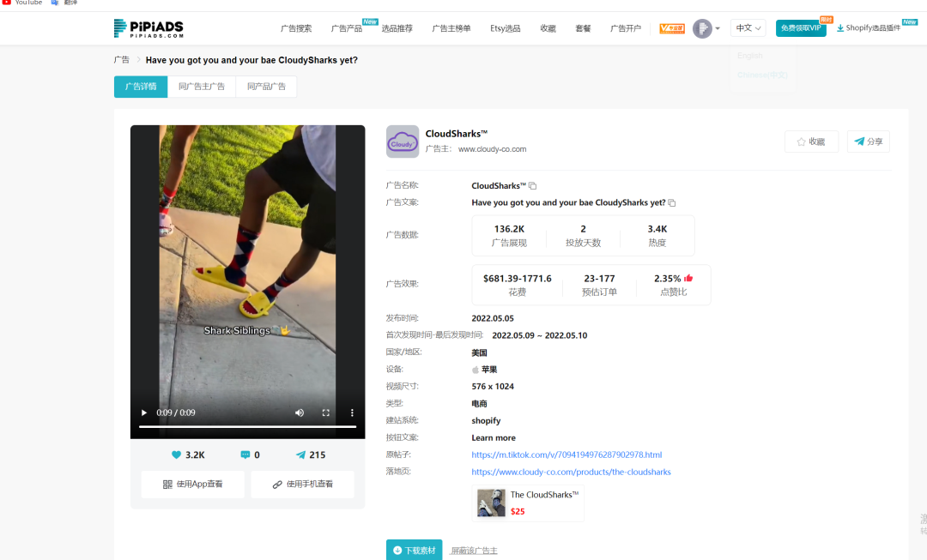Click the heart likes icon 3.2K
The height and width of the screenshot is (560, 927).
176,455
